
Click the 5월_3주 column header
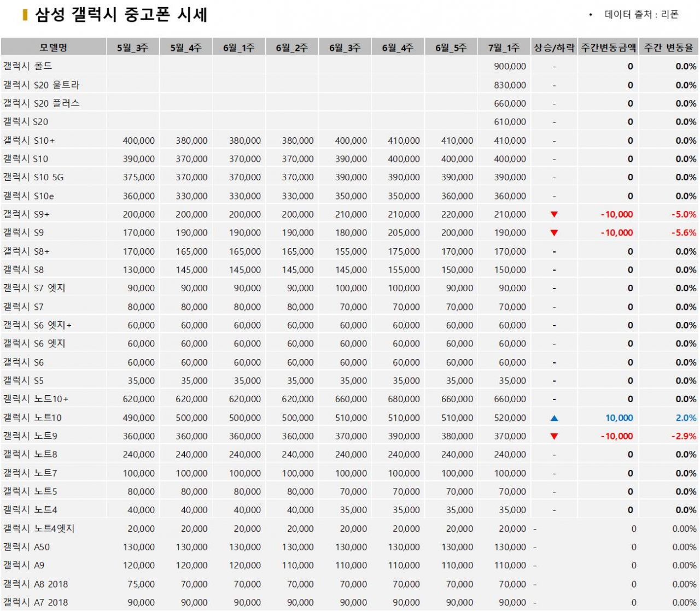[x=133, y=48]
